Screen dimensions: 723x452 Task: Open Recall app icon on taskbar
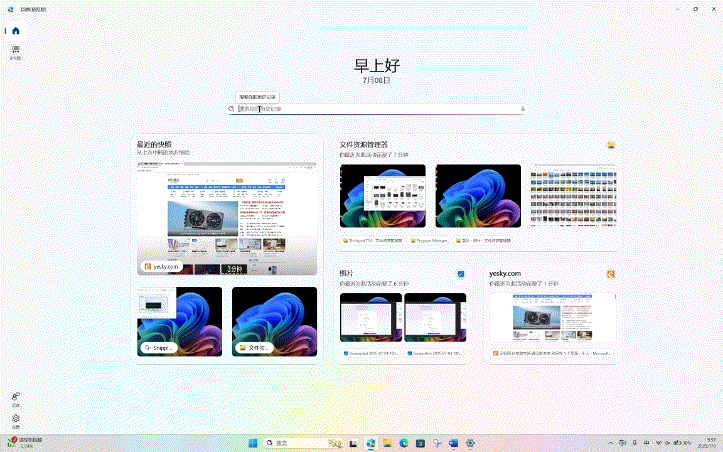[371, 443]
